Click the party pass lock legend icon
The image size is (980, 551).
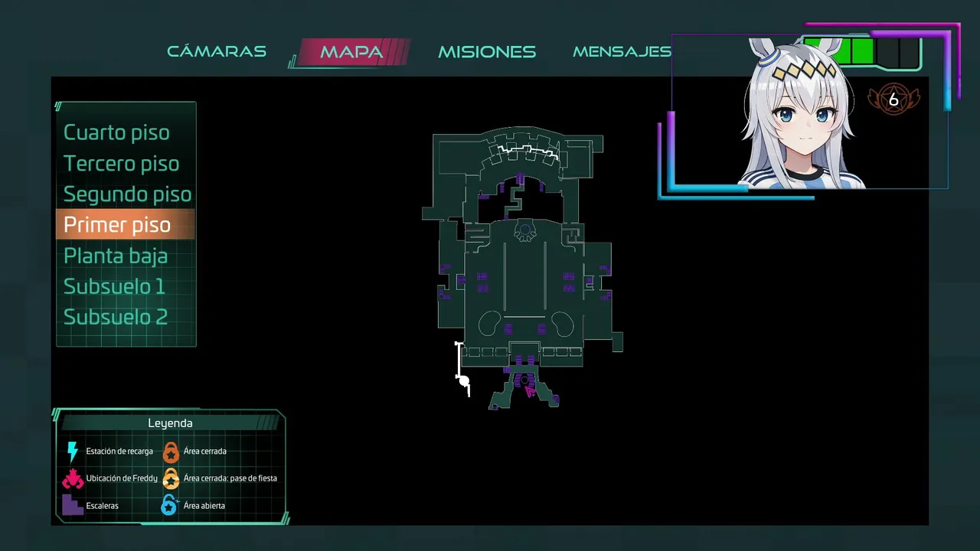(171, 479)
